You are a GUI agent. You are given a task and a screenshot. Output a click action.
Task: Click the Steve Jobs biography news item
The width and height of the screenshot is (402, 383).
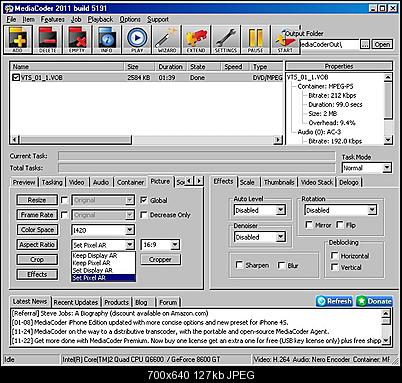point(110,314)
